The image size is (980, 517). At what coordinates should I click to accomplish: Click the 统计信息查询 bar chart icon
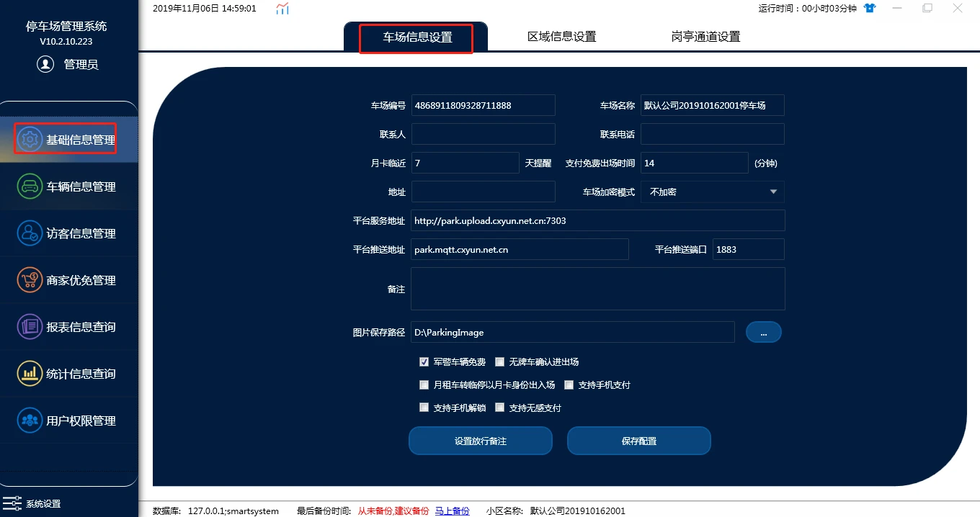pyautogui.click(x=30, y=374)
